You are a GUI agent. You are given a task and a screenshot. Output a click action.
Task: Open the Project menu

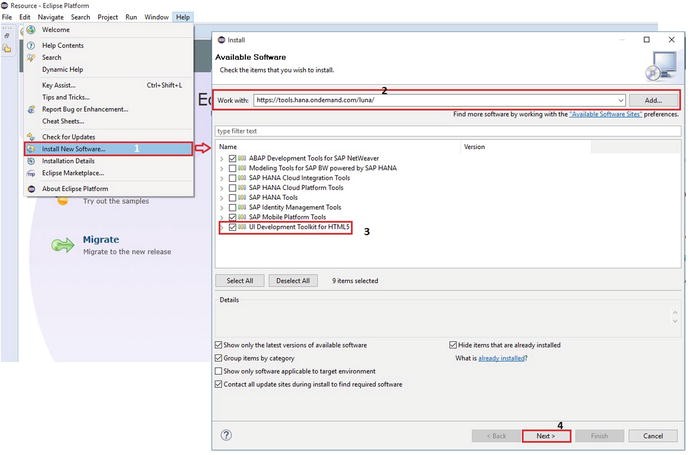[x=107, y=17]
